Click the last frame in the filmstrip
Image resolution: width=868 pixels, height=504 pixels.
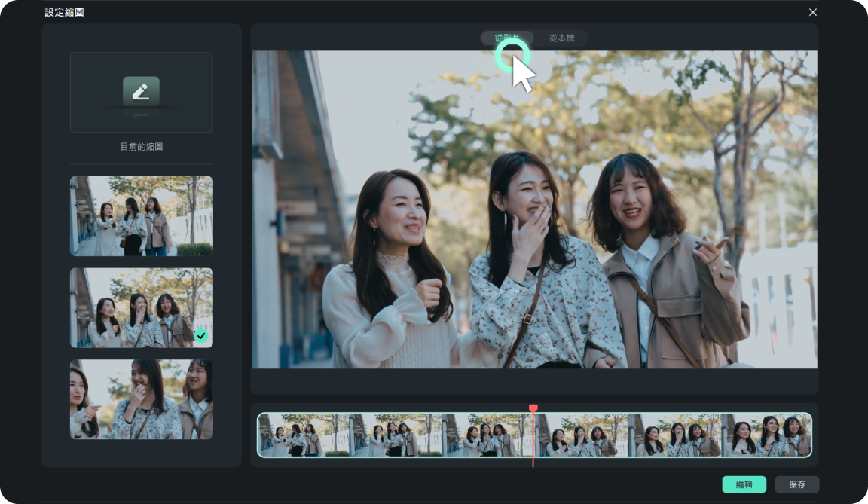pos(766,435)
